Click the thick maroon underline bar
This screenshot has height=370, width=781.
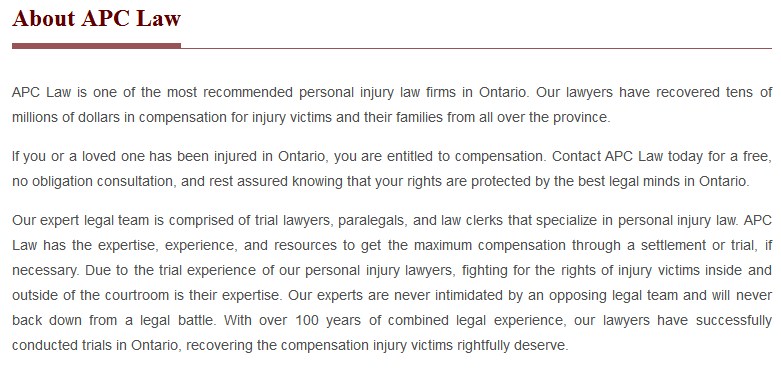[96, 46]
